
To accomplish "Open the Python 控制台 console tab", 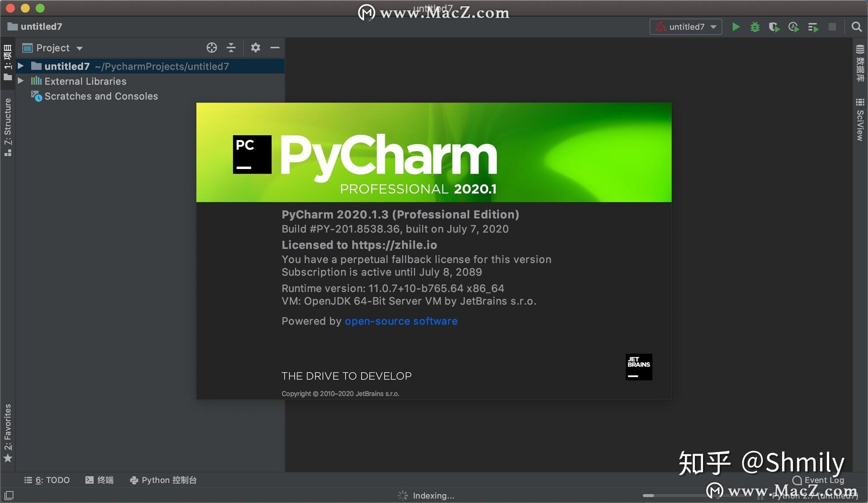I will [x=163, y=480].
